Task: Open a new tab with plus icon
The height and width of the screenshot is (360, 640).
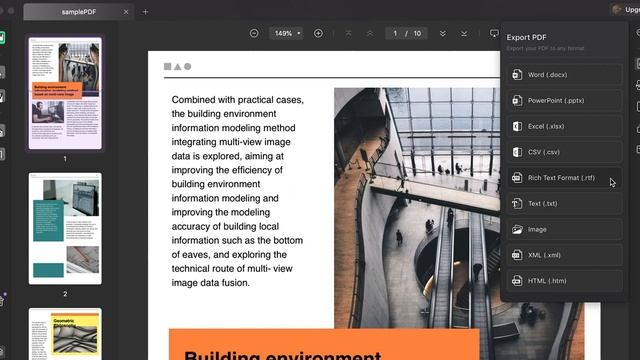Action: coord(145,12)
